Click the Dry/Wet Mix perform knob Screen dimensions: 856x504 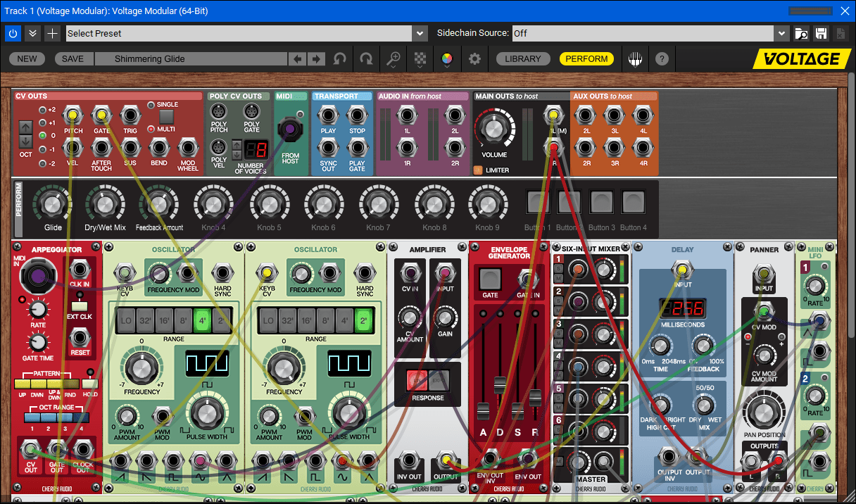pos(105,204)
